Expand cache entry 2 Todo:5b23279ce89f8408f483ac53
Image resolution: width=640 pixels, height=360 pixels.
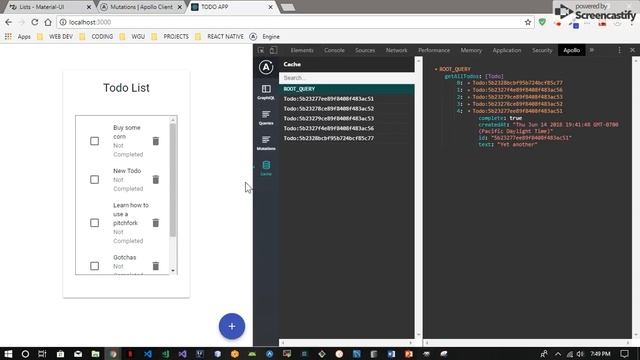pos(469,97)
